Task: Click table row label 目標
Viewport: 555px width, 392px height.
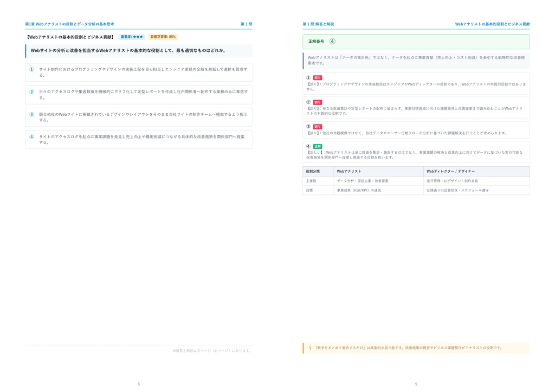Action: (309, 190)
